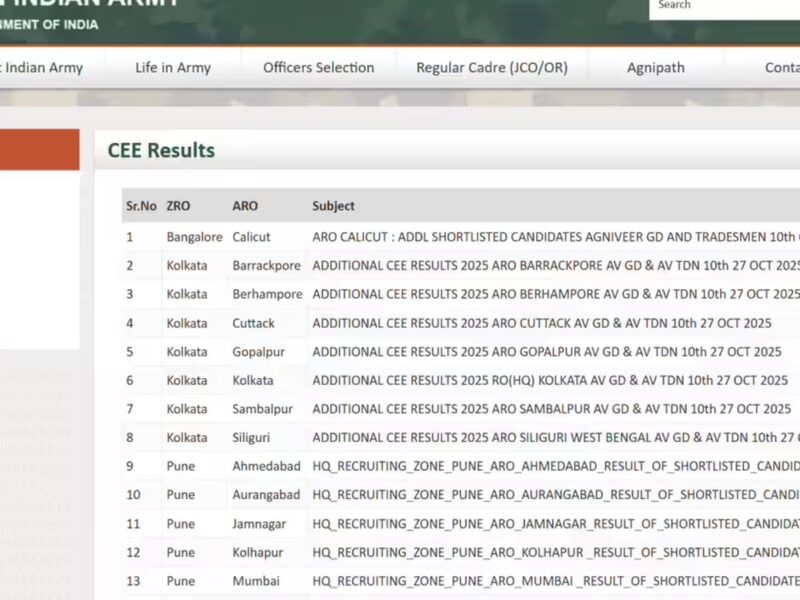Open the Officers Selection menu

318,68
